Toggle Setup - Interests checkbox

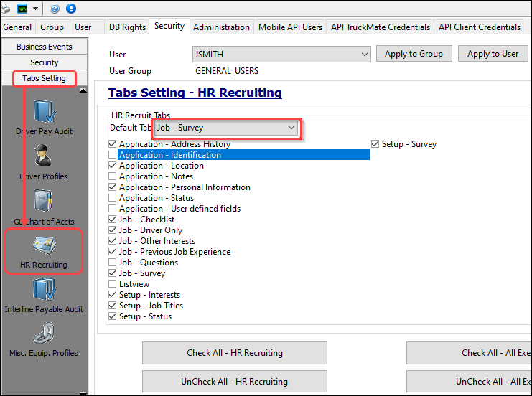pos(112,295)
